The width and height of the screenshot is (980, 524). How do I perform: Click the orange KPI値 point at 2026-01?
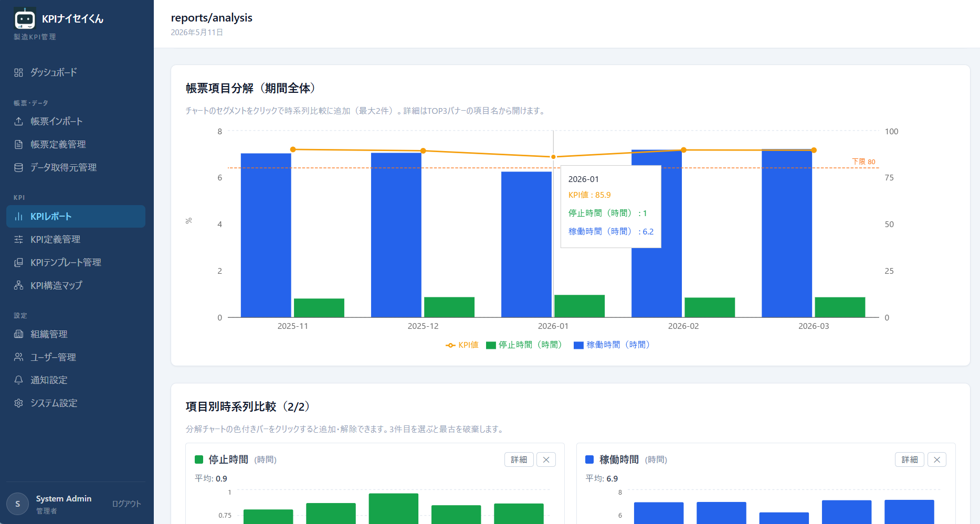[553, 157]
